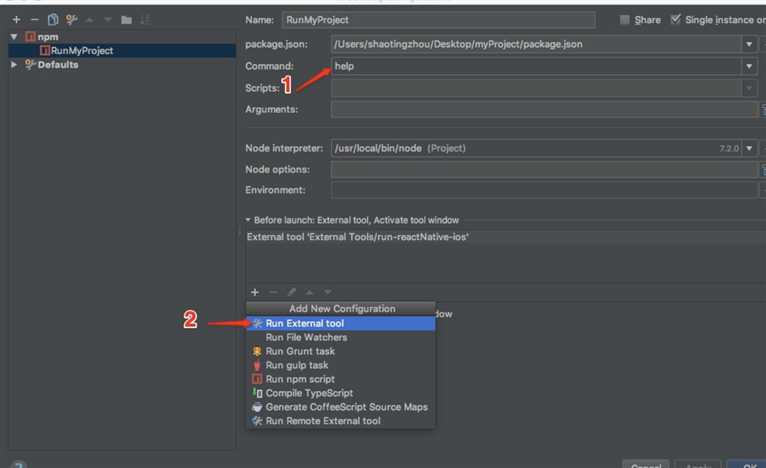Click the plus icon under Before launch
This screenshot has width=766, height=468.
255,292
